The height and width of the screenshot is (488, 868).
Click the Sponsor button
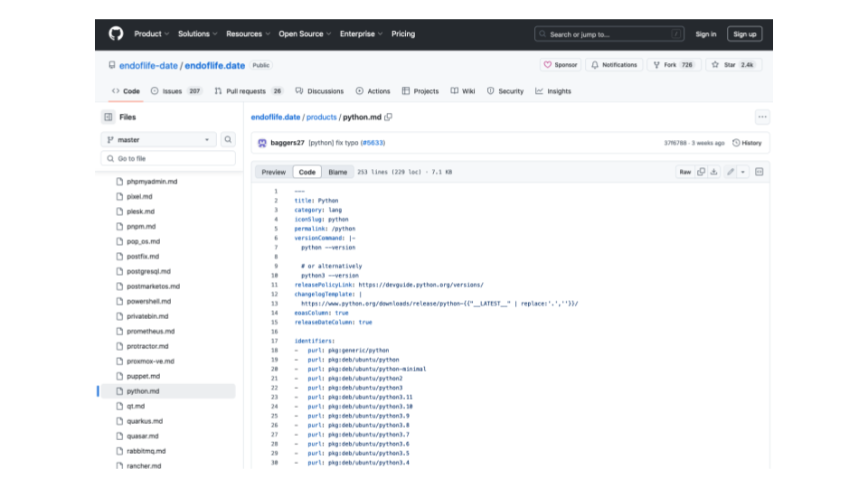point(561,65)
